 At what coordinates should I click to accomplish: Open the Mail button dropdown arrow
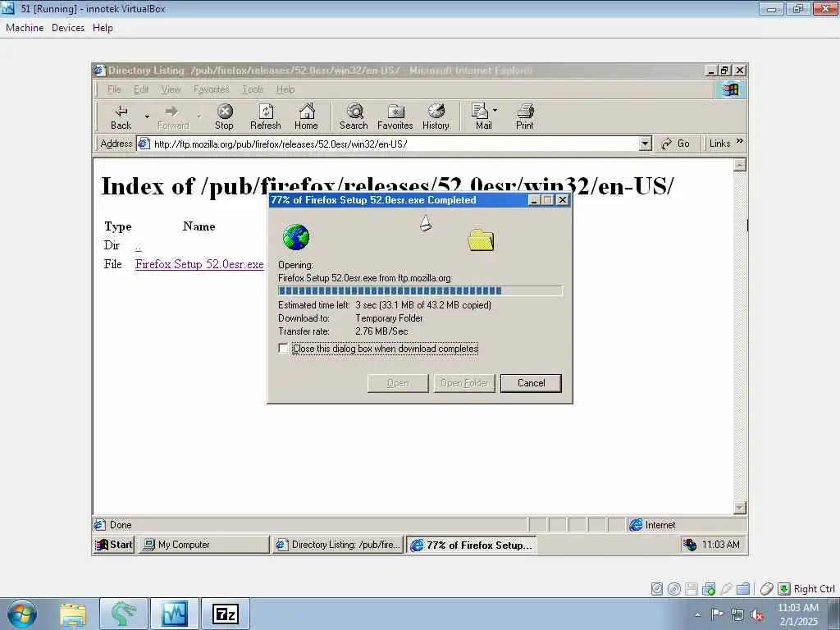495,110
